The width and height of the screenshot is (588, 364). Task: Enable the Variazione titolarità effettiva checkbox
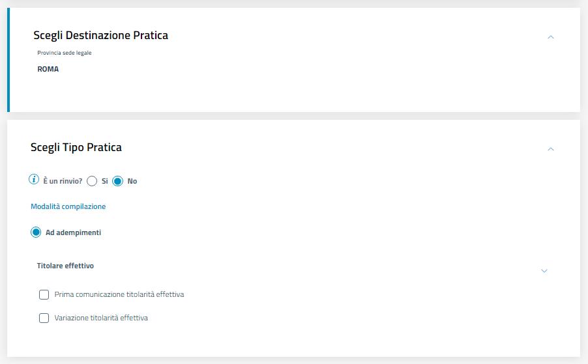coord(44,318)
